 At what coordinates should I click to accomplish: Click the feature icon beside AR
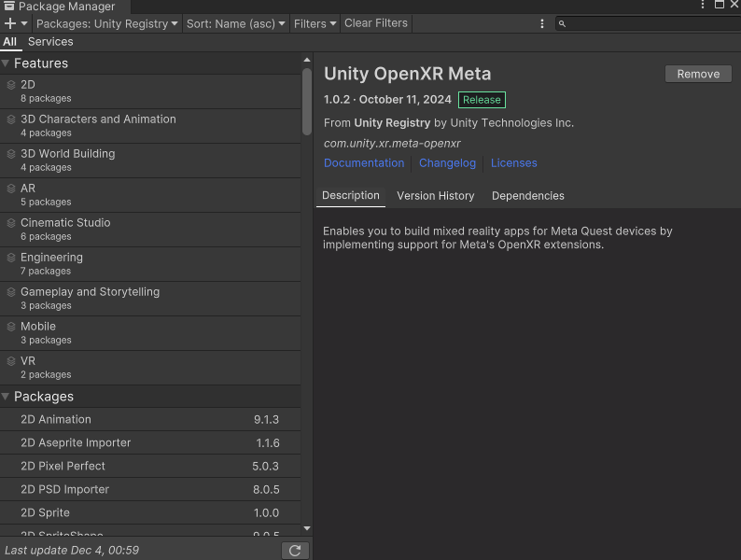(11, 189)
